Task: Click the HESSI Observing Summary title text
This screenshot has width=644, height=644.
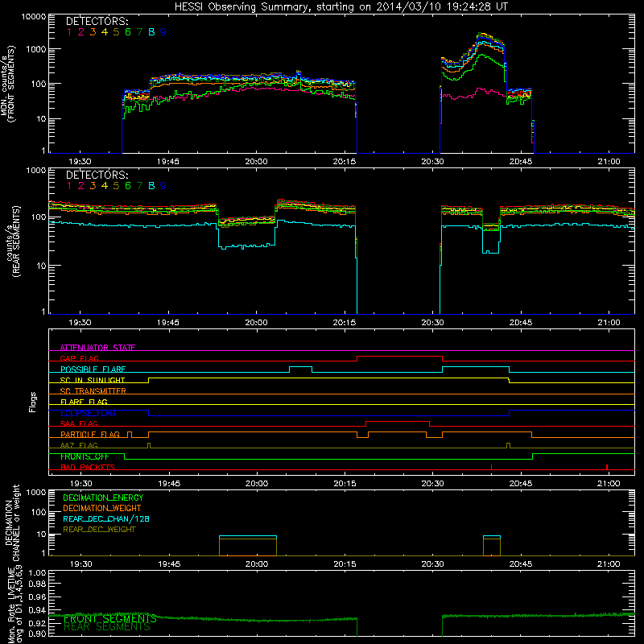Action: point(341,6)
